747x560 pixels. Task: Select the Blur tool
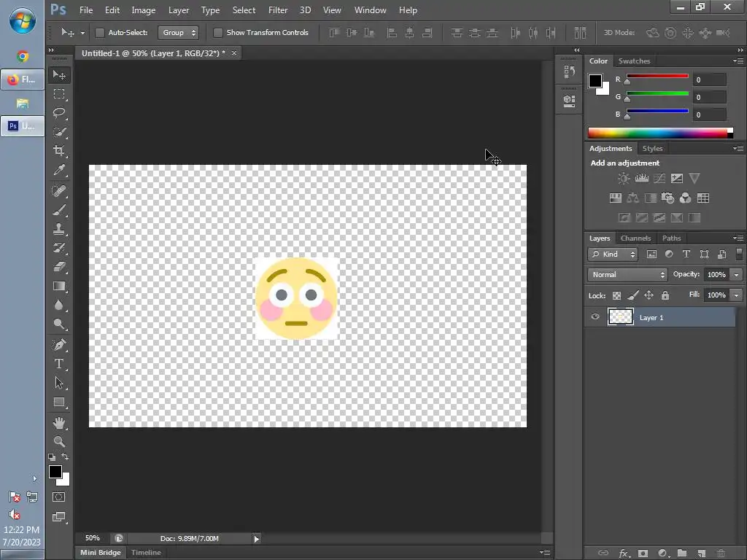(x=59, y=306)
